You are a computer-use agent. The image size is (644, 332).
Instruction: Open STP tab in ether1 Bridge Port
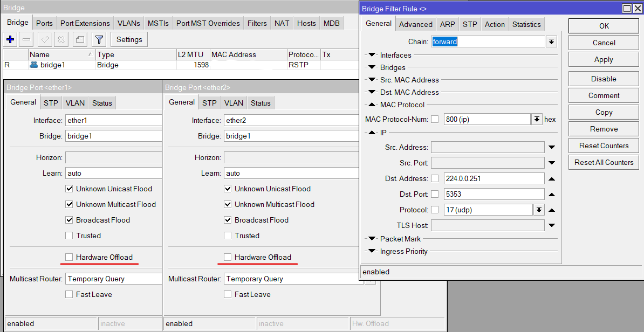tap(51, 103)
